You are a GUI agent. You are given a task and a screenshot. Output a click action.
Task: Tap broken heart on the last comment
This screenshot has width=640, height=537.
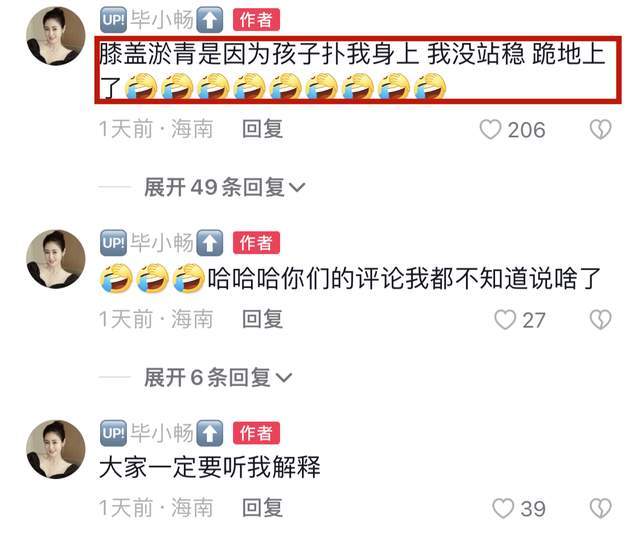tap(600, 508)
